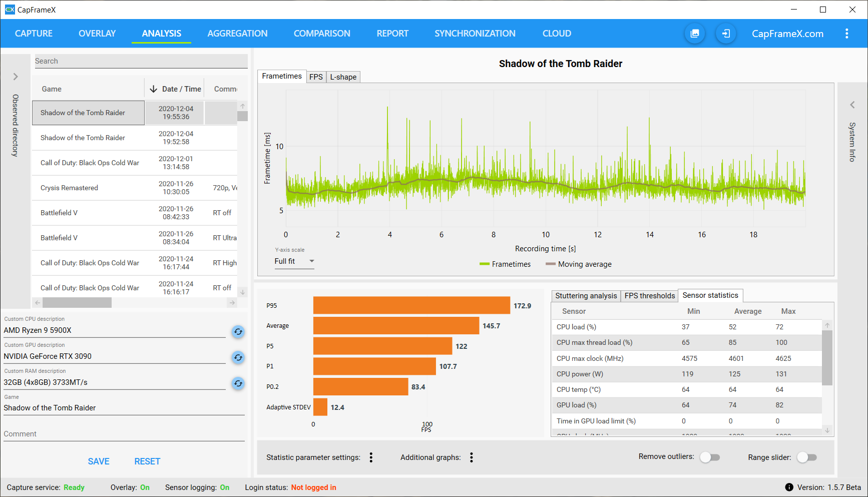
Task: Click the version info icon
Action: pyautogui.click(x=789, y=487)
